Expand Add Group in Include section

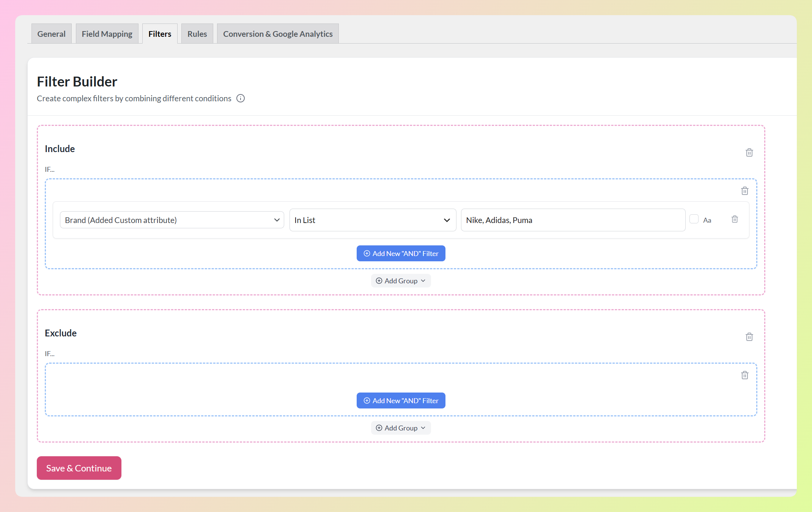click(401, 281)
